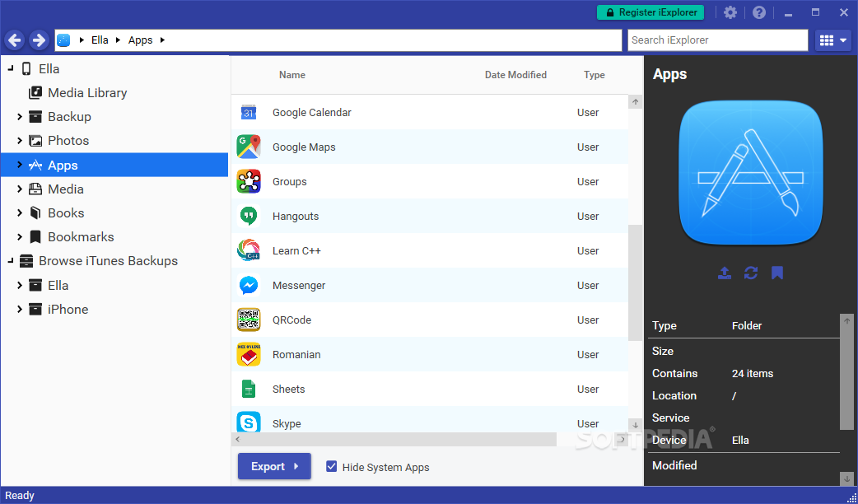Click the QRCode app icon
The width and height of the screenshot is (858, 504).
point(249,320)
